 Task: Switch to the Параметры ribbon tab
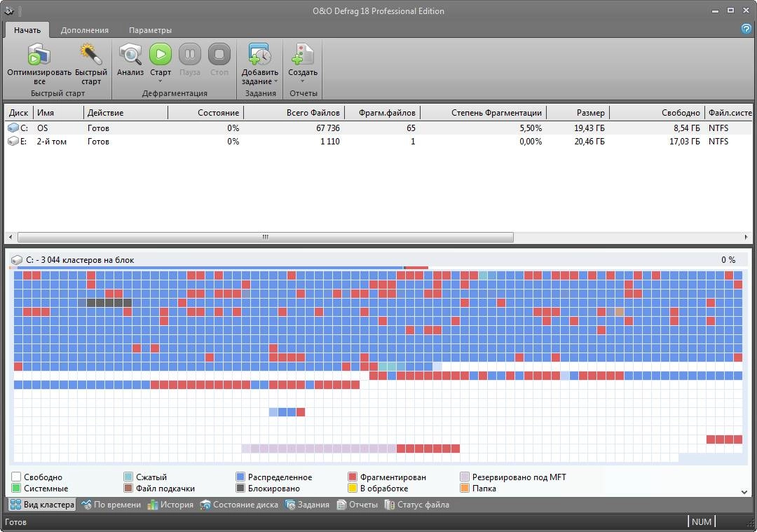click(x=150, y=30)
